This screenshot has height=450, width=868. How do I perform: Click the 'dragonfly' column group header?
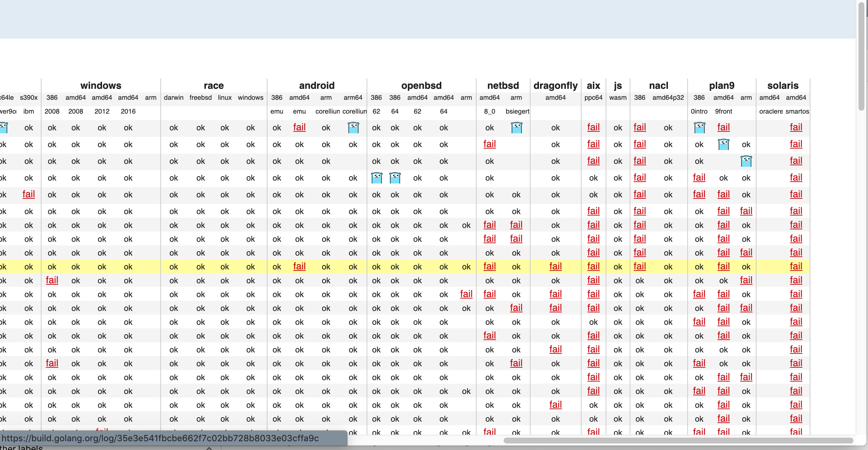[556, 86]
